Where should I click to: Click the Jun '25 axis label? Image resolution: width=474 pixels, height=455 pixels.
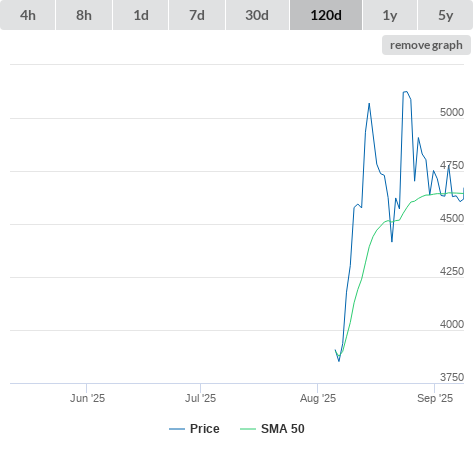pos(87,398)
